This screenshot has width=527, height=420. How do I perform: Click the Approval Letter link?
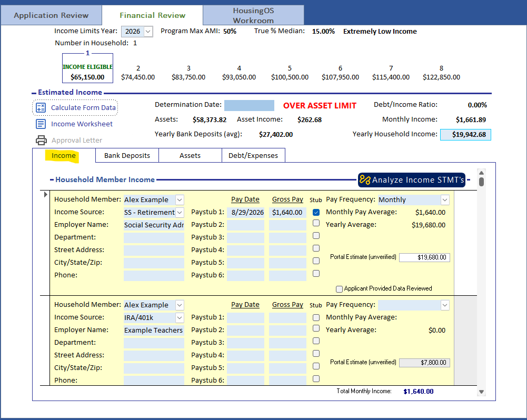(x=77, y=140)
